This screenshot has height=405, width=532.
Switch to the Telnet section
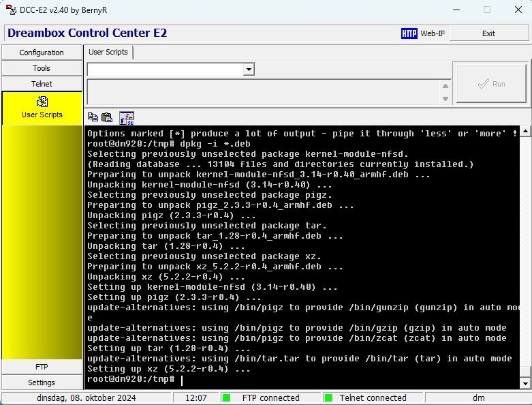(42, 84)
